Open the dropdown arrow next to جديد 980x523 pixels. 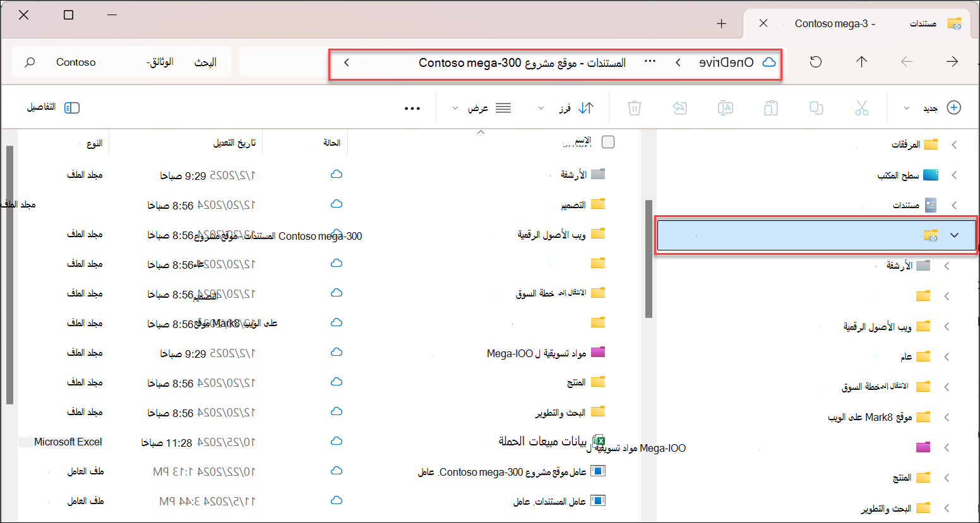907,109
